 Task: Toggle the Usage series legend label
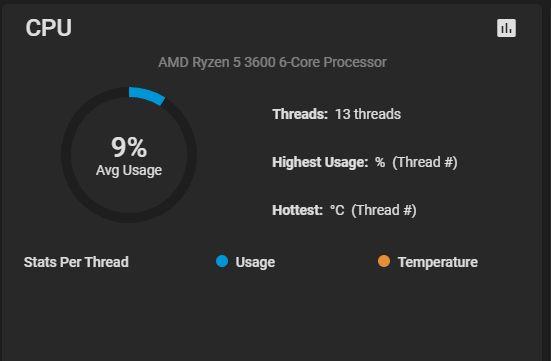tap(255, 262)
